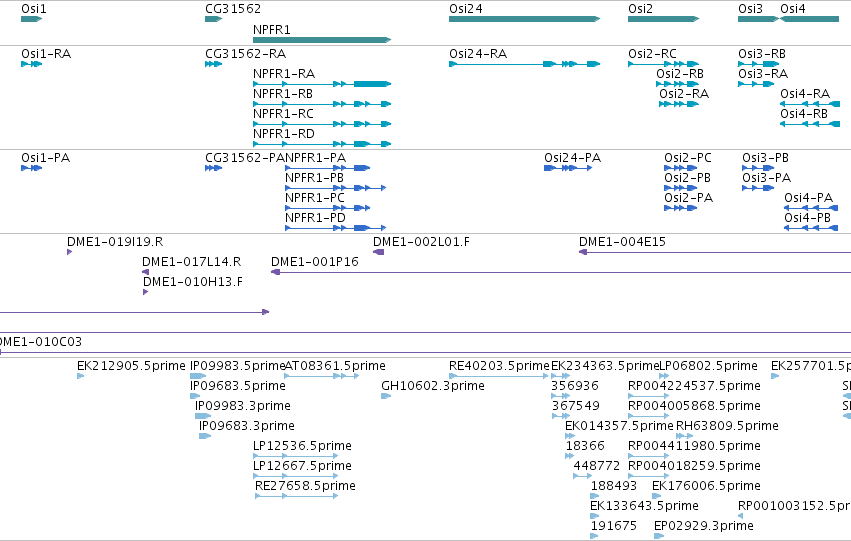
Task: Click the 18366 feature label
Action: pyautogui.click(x=585, y=447)
